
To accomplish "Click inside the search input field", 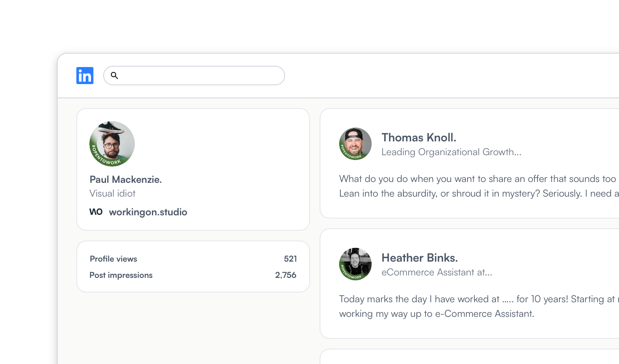I will [x=199, y=76].
